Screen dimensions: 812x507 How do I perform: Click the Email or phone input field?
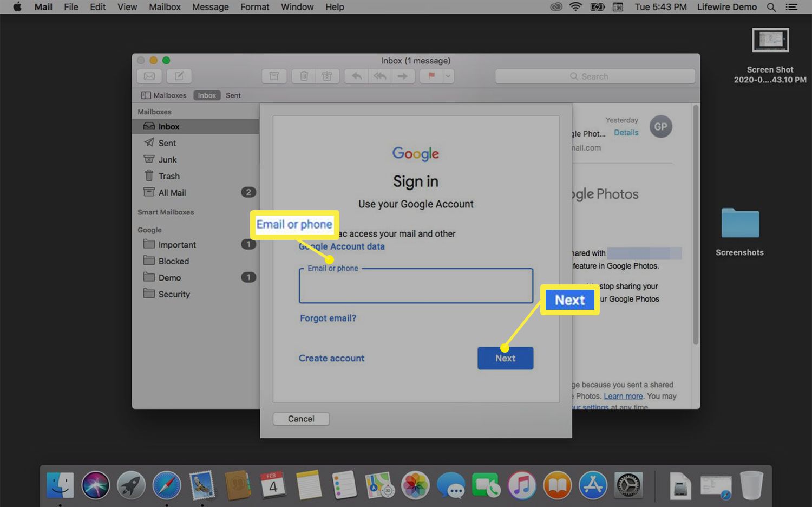pos(416,286)
